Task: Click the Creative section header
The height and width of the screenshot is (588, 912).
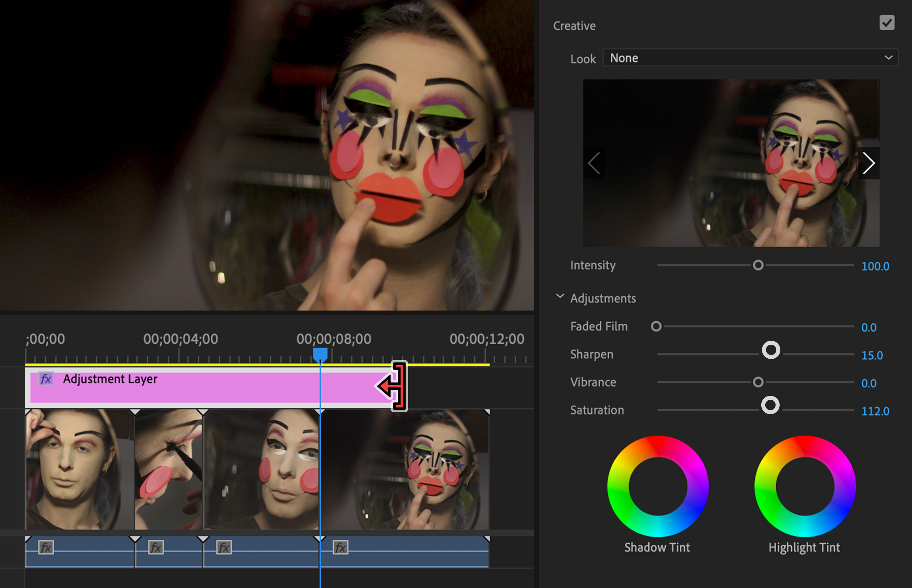Action: click(574, 26)
